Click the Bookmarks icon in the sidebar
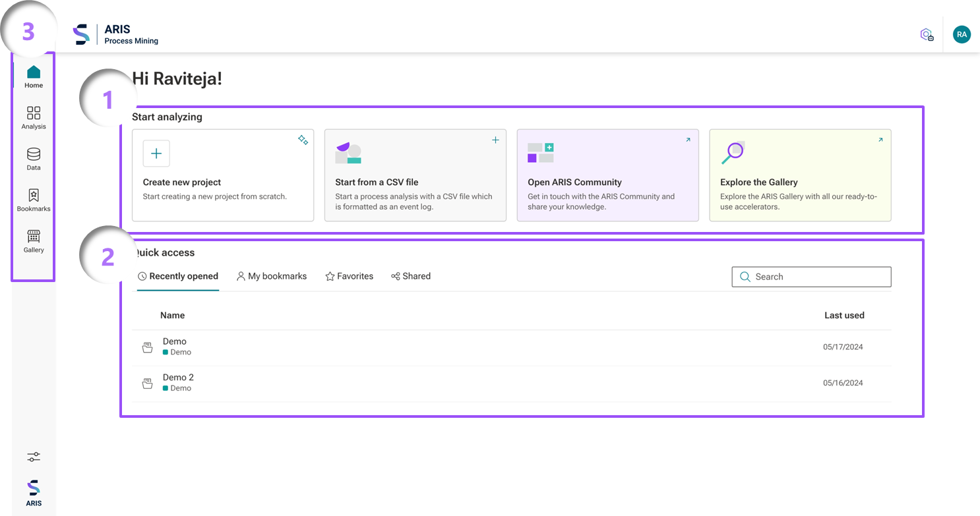The width and height of the screenshot is (980, 516). tap(33, 200)
